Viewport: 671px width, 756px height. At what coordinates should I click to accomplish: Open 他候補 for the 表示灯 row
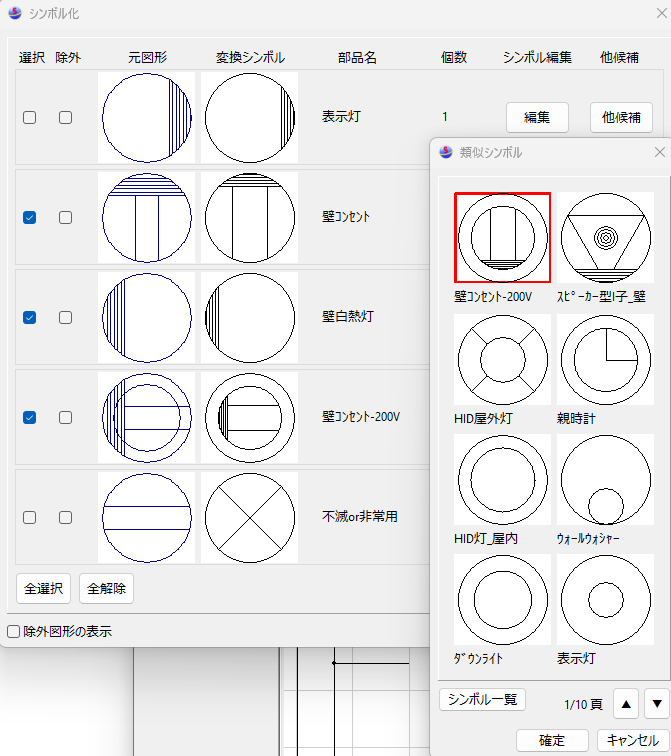(621, 117)
